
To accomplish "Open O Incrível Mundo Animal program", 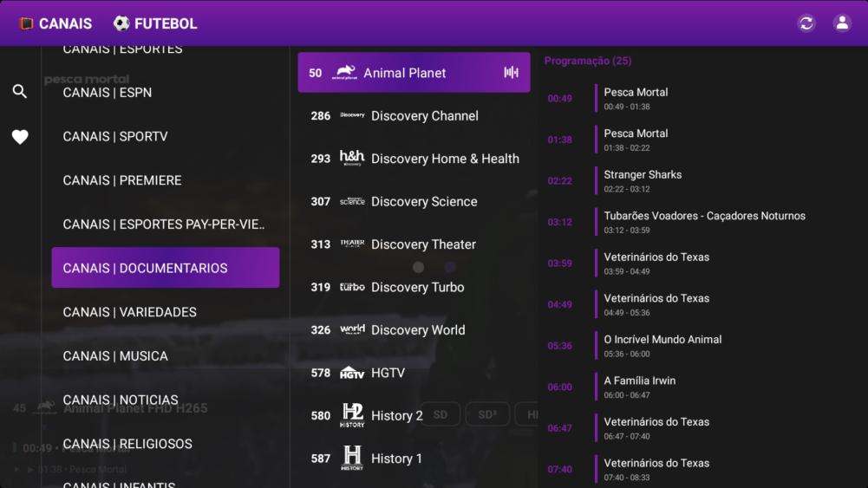I will (702, 346).
